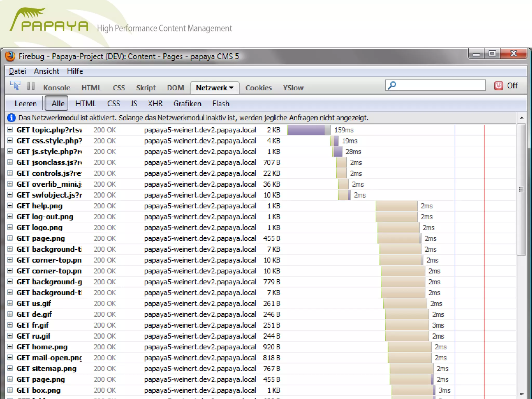Expand the GET topic.php request row
Viewport: 532px width, 399px height.
(x=10, y=129)
